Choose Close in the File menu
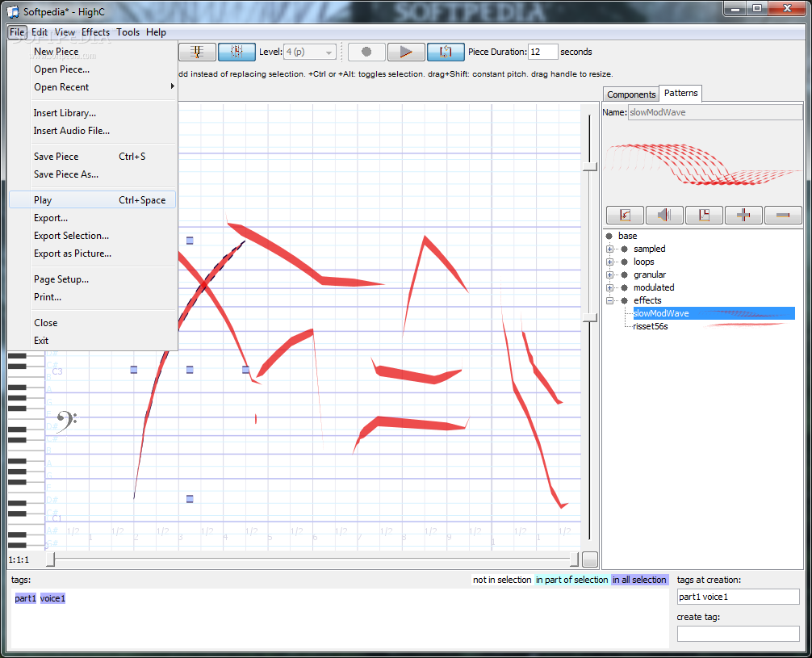The image size is (812, 658). coord(92,323)
